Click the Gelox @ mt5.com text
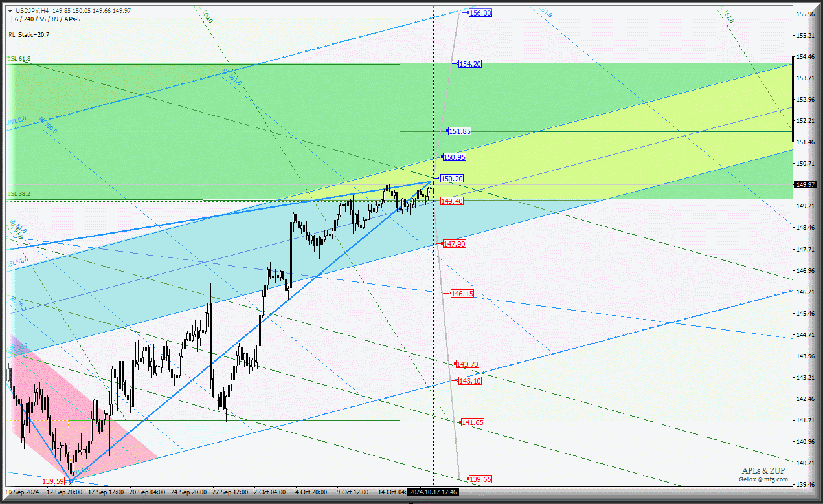This screenshot has height=504, width=823. tap(764, 479)
